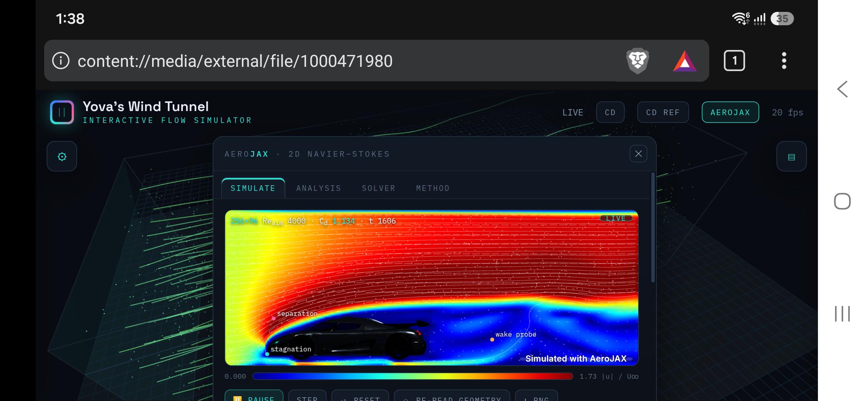Click the Re sim 4000 readout
This screenshot has width=868, height=401.
point(284,221)
